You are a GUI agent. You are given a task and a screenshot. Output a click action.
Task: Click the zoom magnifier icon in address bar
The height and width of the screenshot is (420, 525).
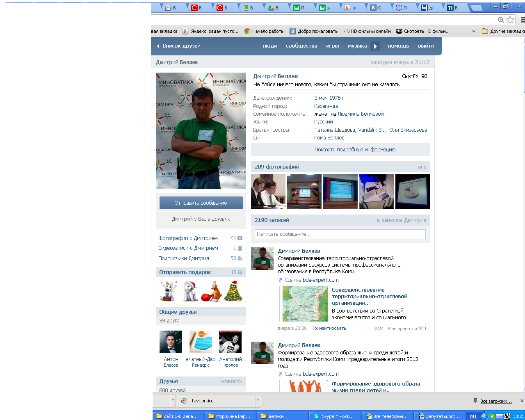tap(501, 20)
